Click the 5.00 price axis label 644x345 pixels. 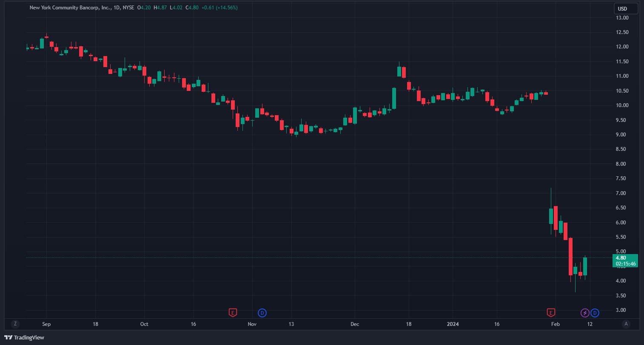click(x=621, y=252)
